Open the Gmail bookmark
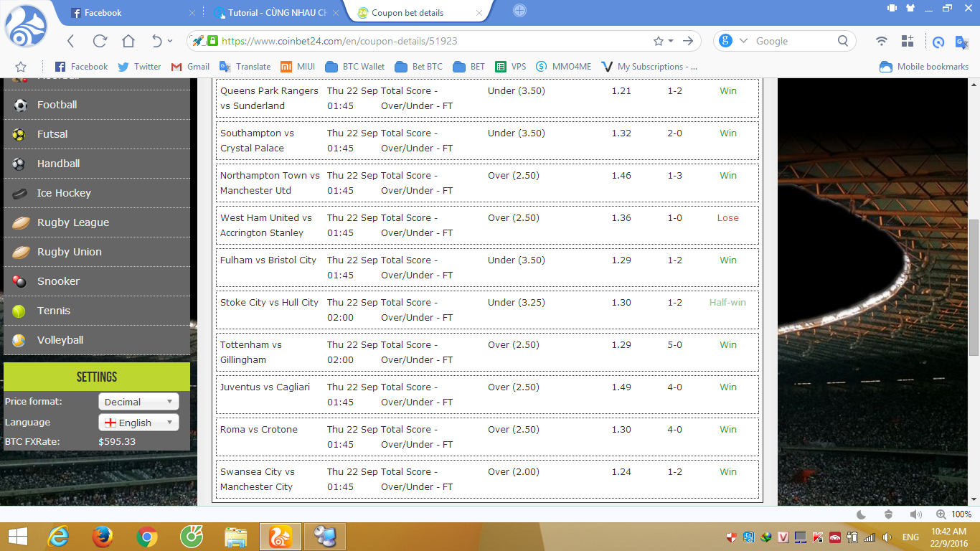This screenshot has height=551, width=980. [190, 67]
